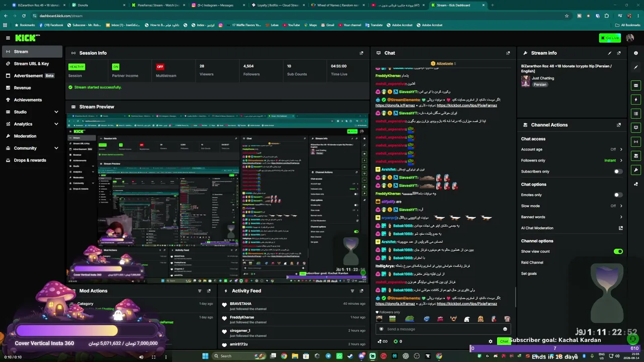Open the user profile avatar
This screenshot has height=362, width=644.
click(630, 38)
